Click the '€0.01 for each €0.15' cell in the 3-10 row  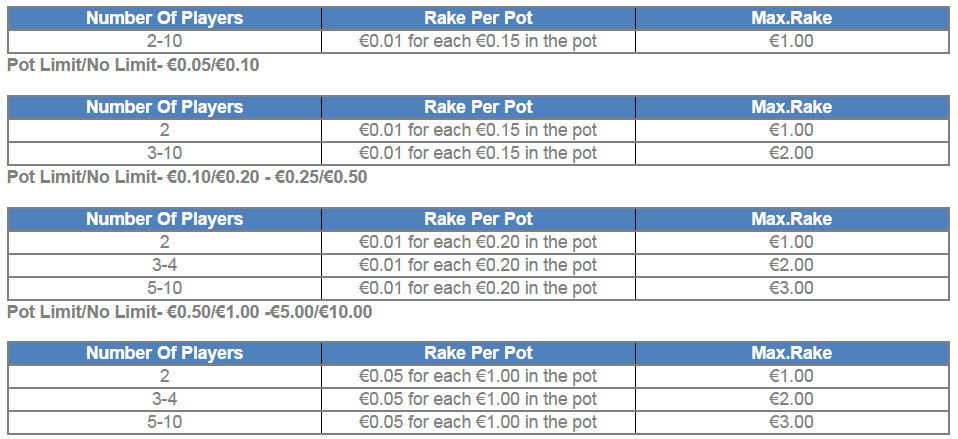(x=478, y=153)
